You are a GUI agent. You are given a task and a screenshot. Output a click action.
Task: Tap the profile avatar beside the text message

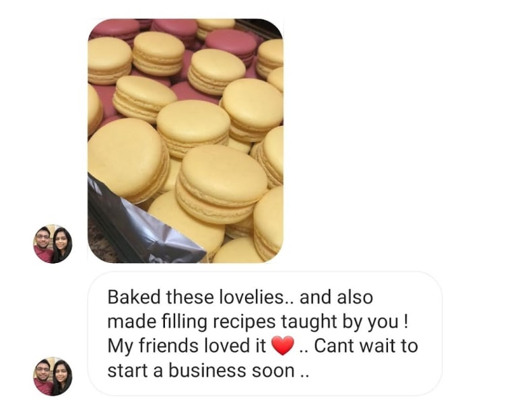53,376
